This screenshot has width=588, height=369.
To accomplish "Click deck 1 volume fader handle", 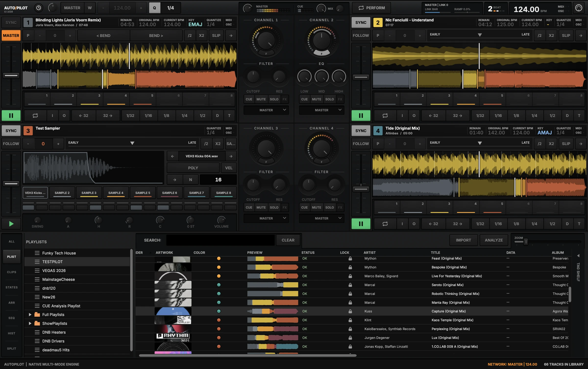I will point(11,75).
